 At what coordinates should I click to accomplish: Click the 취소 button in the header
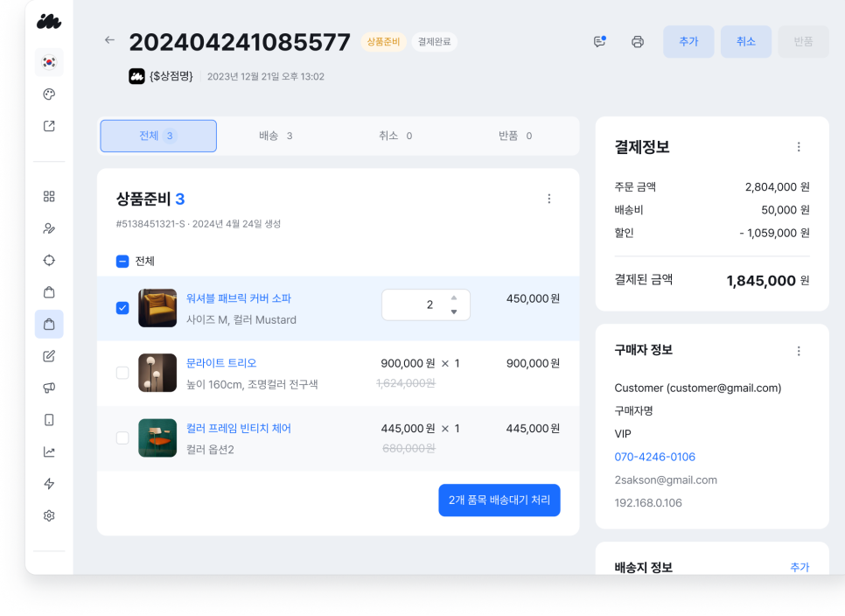(x=746, y=41)
